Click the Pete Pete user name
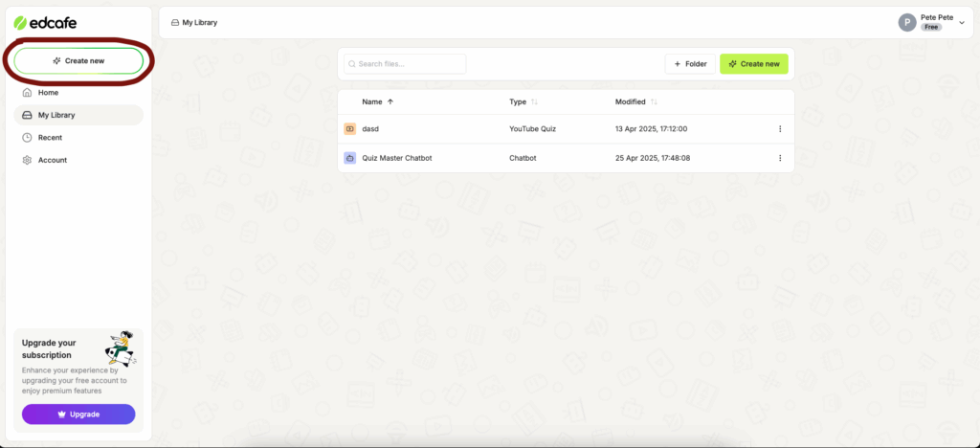Viewport: 980px width, 448px height. click(x=937, y=17)
